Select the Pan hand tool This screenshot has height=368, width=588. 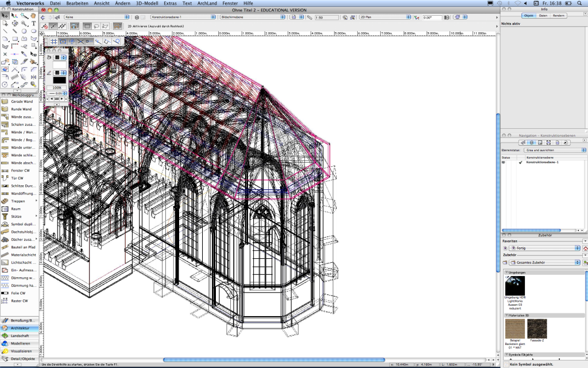pyautogui.click(x=33, y=16)
